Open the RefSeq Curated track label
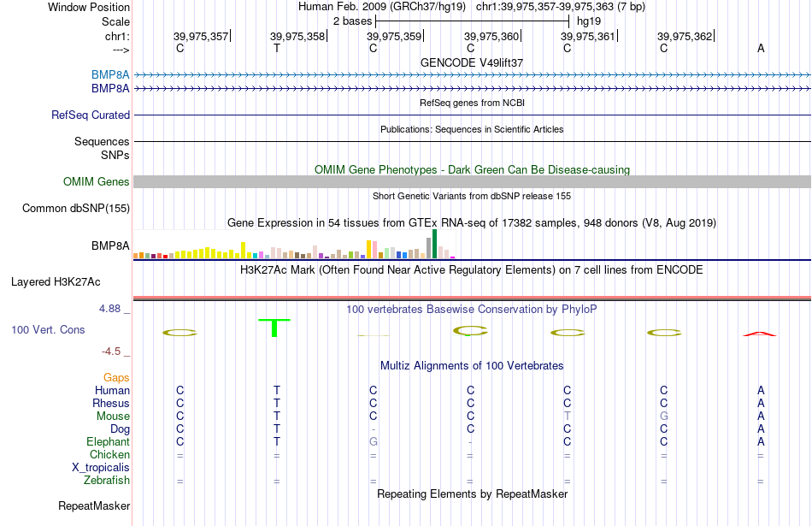812x526 pixels. (91, 115)
